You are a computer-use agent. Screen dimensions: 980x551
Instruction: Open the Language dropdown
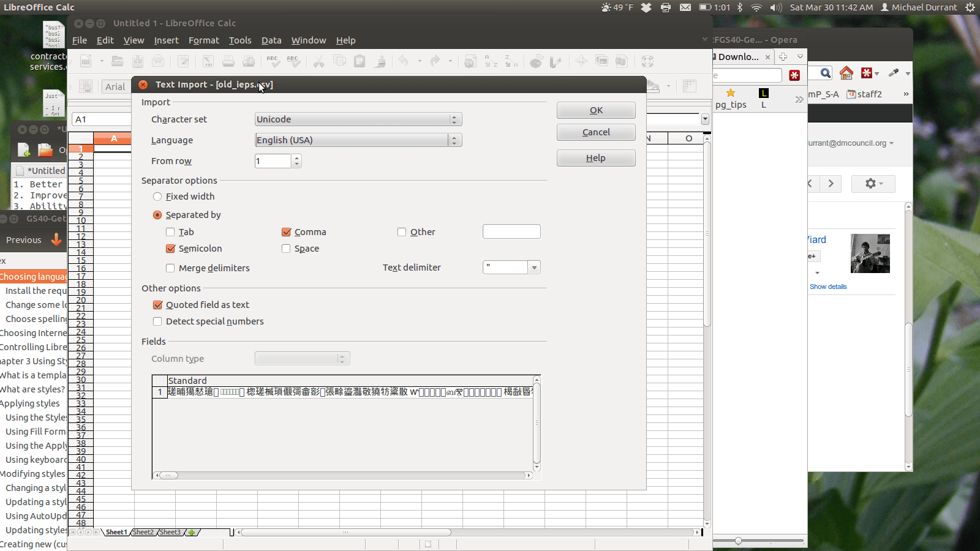point(358,140)
